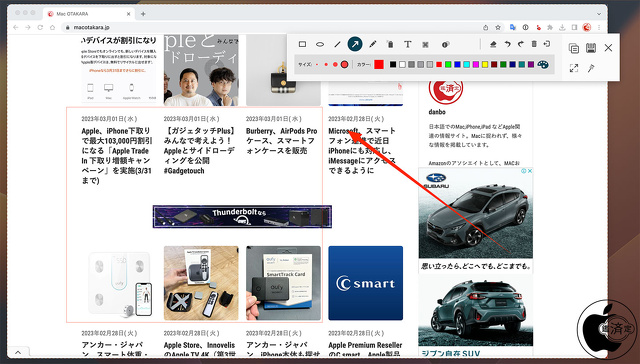Choose the largest stroke size dot

(344, 64)
